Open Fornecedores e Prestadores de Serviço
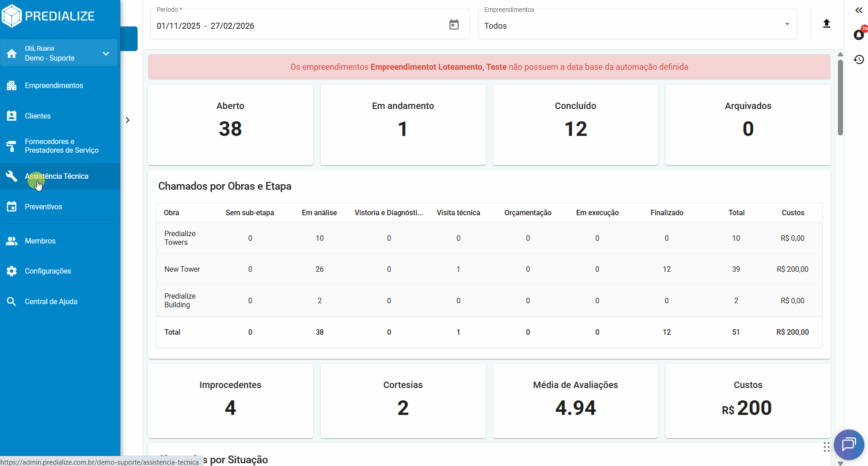The width and height of the screenshot is (868, 466). point(62,146)
